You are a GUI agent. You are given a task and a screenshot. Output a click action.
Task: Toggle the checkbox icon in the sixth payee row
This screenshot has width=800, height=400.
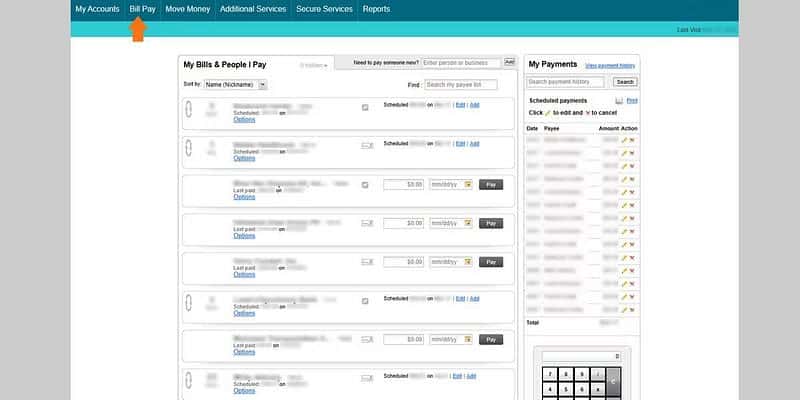click(366, 301)
